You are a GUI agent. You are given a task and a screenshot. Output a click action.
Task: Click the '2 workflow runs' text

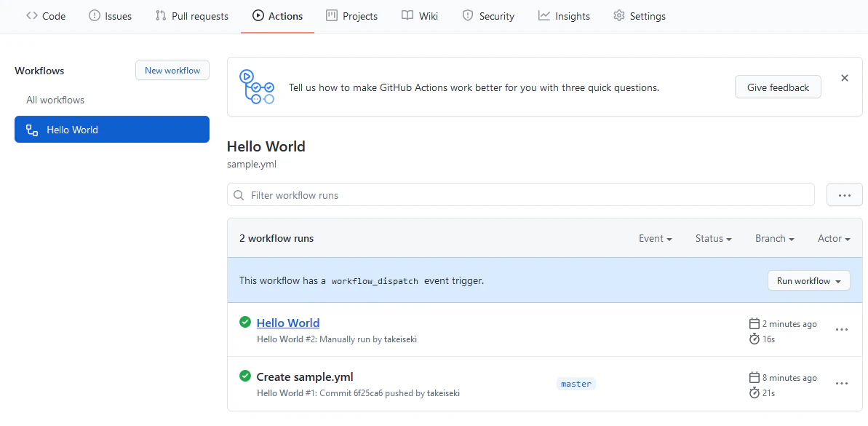[x=276, y=239]
